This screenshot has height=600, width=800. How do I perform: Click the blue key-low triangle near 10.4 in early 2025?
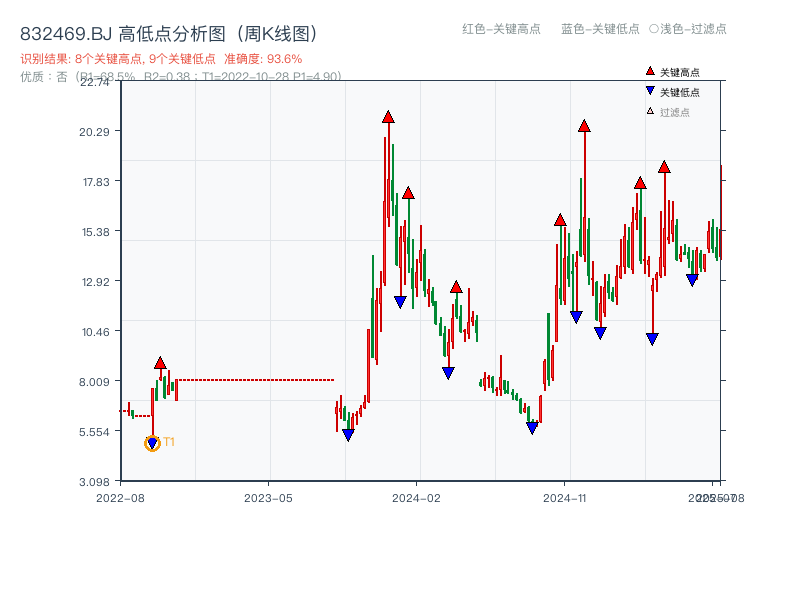601,333
